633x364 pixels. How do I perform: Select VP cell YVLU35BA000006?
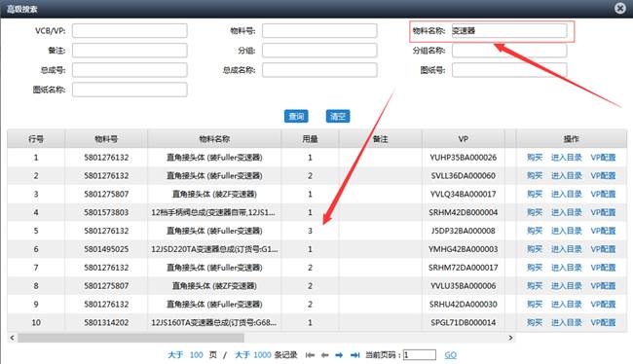click(463, 286)
